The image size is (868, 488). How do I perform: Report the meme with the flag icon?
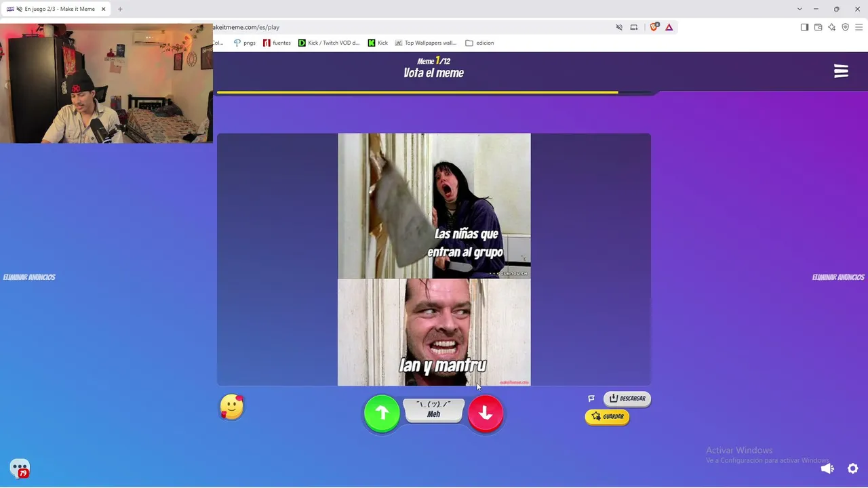click(x=591, y=399)
